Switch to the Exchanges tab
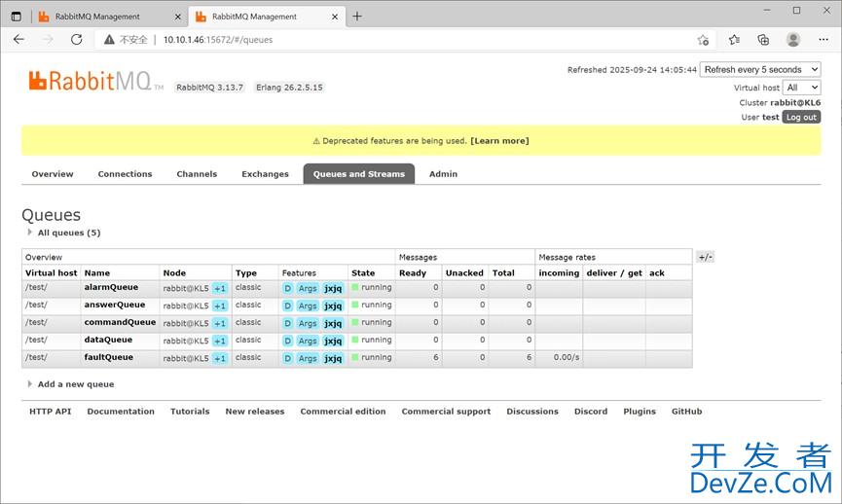Screen dimensions: 842x504 (x=265, y=174)
